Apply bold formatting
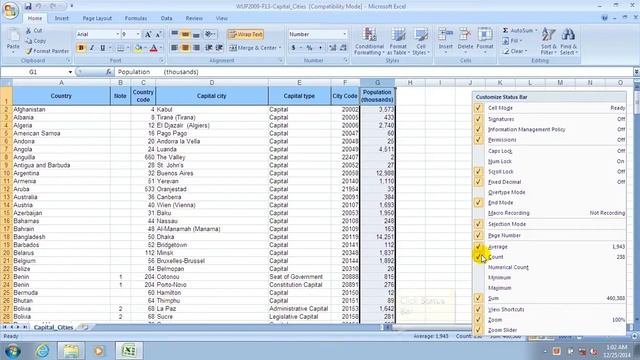Viewport: 640px width, 360px height. tap(81, 48)
